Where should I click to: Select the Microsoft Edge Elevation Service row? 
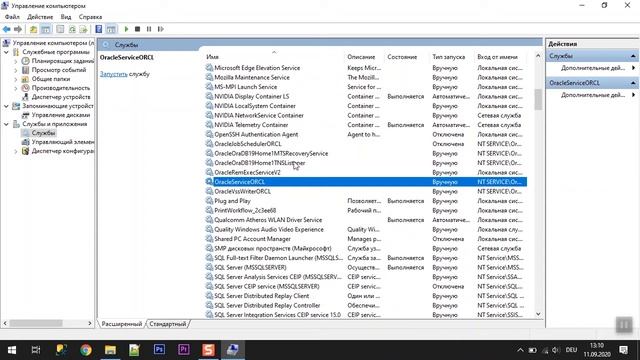[x=366, y=68]
